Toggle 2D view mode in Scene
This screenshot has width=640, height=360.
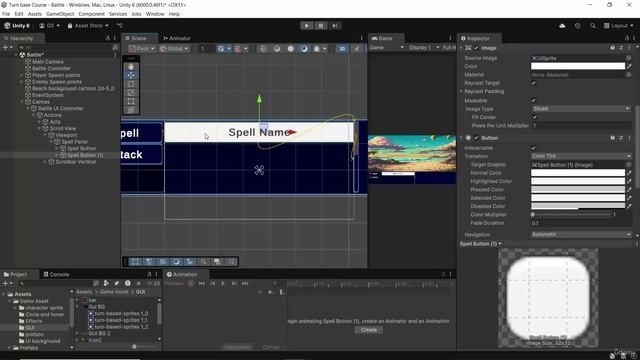[x=342, y=49]
